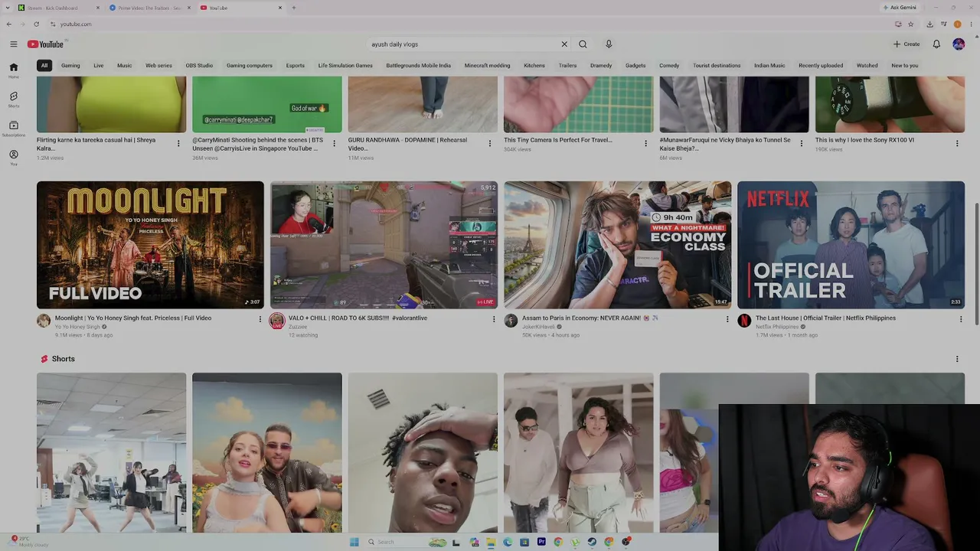Screen dimensions: 980x551
Task: Open the Moonlight Full Video thumbnail
Action: point(150,245)
